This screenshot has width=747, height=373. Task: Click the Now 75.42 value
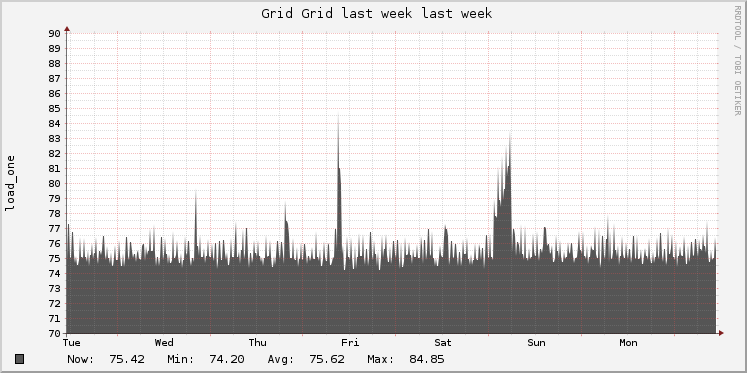click(x=127, y=359)
